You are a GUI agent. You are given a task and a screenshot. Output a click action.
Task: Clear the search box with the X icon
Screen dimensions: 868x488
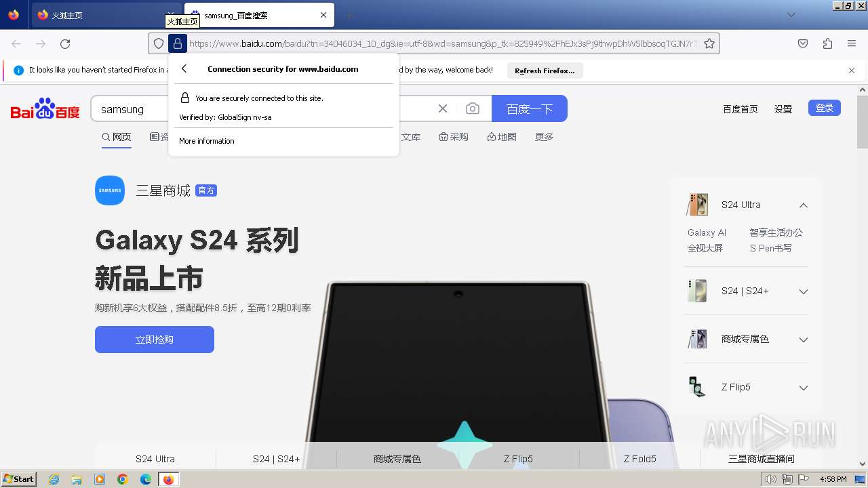click(x=443, y=108)
